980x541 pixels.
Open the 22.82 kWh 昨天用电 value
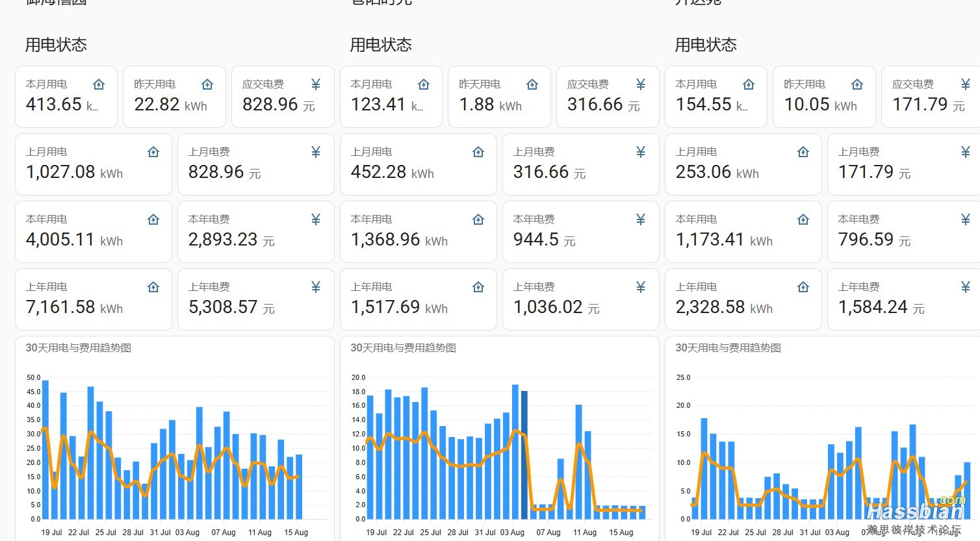tap(171, 105)
